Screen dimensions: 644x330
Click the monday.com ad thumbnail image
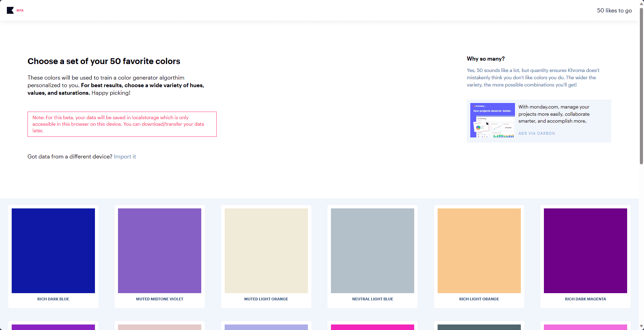click(x=493, y=120)
